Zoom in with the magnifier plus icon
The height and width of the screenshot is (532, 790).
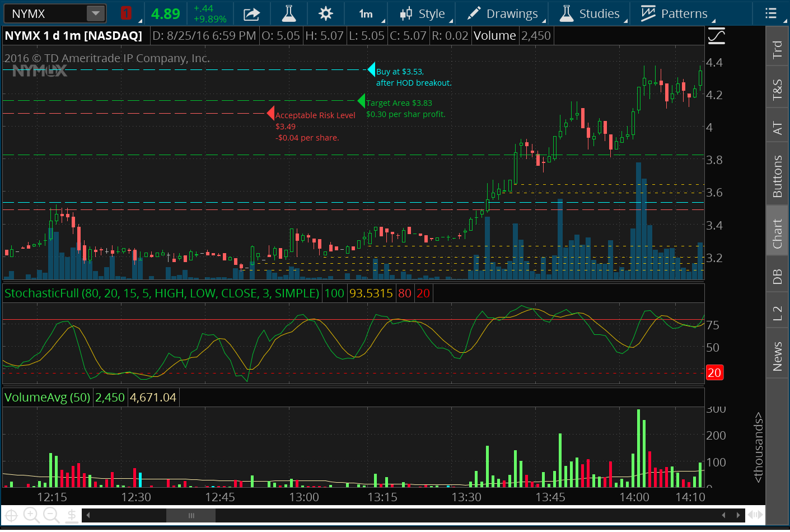[31, 515]
